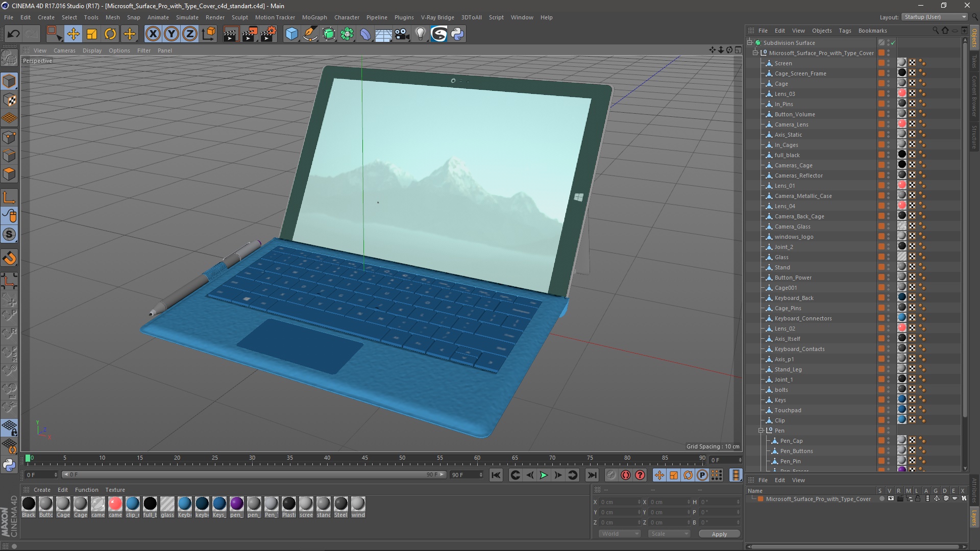Open the MoGraph menu
Screen dimensions: 980x551
coord(314,17)
